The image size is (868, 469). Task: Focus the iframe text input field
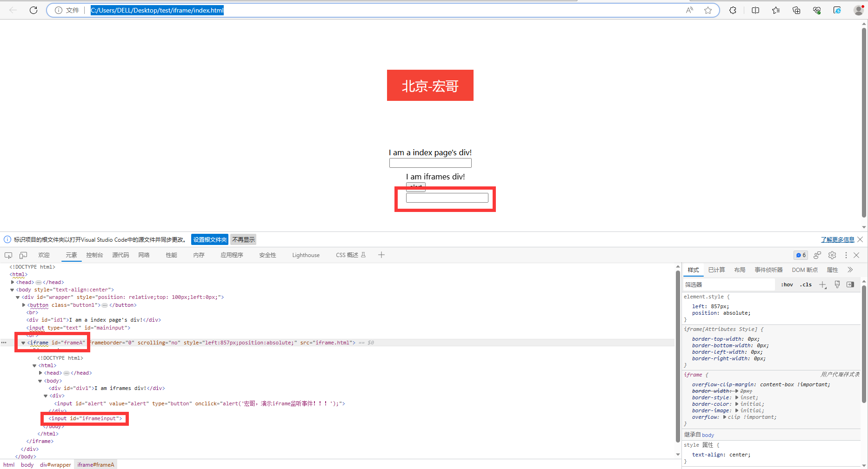tap(447, 198)
